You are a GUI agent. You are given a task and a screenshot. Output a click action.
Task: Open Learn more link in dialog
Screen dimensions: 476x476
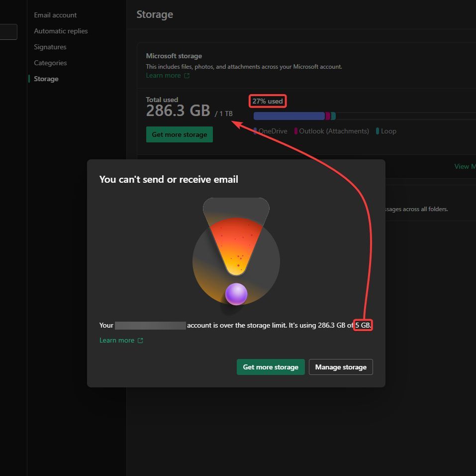117,340
